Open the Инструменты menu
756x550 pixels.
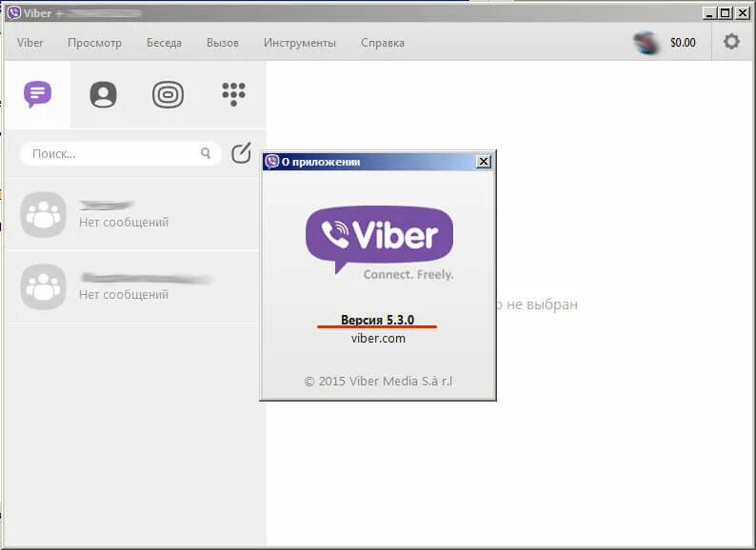tap(299, 43)
